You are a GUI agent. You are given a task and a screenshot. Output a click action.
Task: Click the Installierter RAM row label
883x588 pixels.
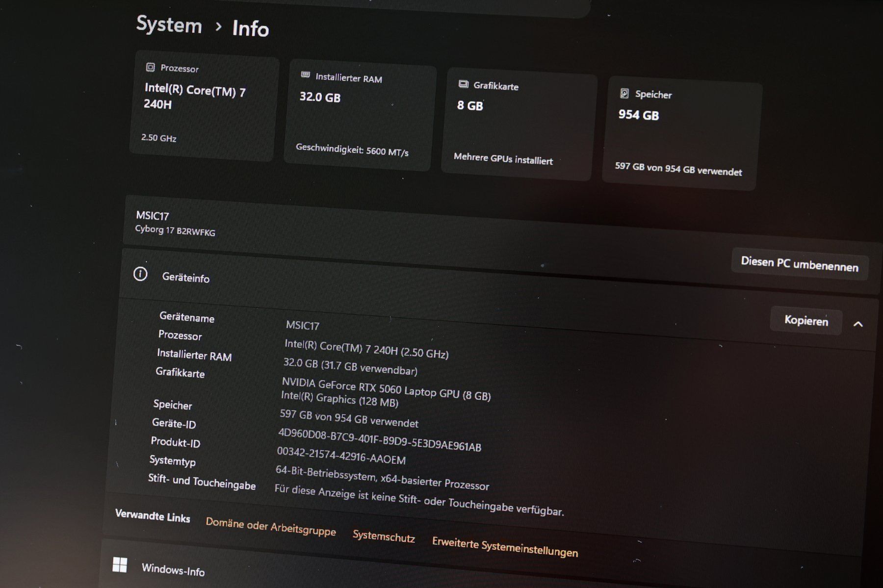[x=194, y=355]
